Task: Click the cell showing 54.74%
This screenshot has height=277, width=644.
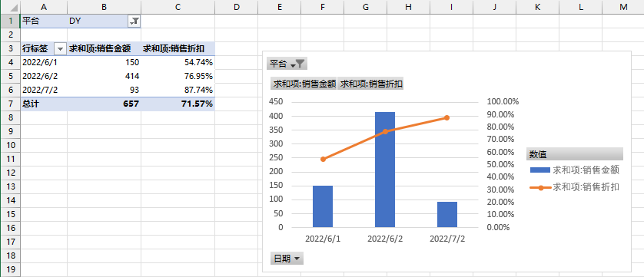Action: 178,62
